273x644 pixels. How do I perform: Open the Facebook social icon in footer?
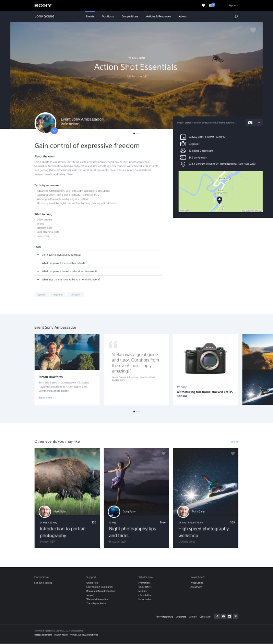pyautogui.click(x=217, y=617)
